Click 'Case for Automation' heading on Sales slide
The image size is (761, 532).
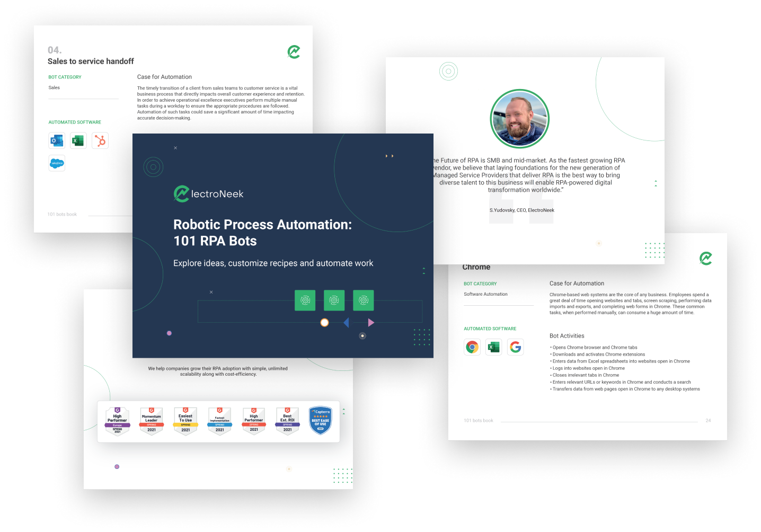(x=164, y=77)
